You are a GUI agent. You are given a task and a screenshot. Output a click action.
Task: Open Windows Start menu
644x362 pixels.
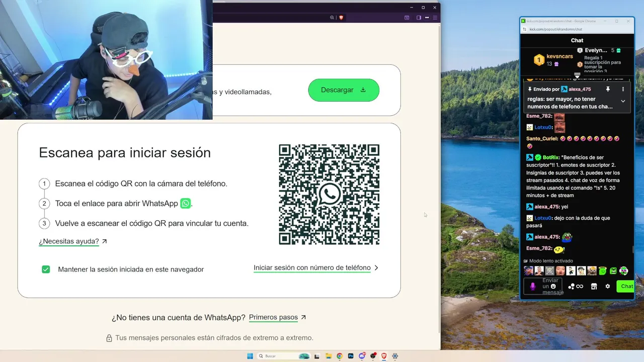point(250,356)
